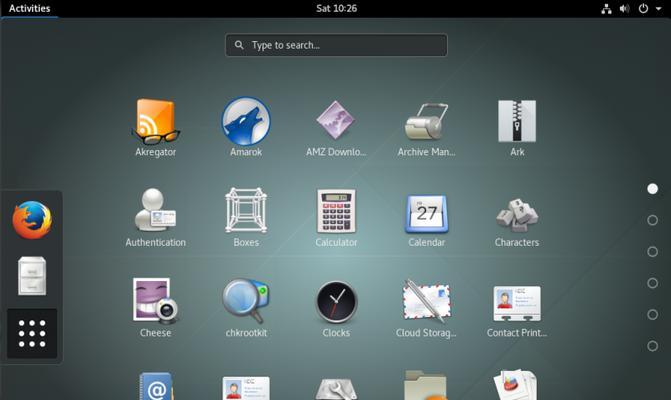Switch to the last app grid page dot
The width and height of the screenshot is (671, 400).
pos(652,346)
